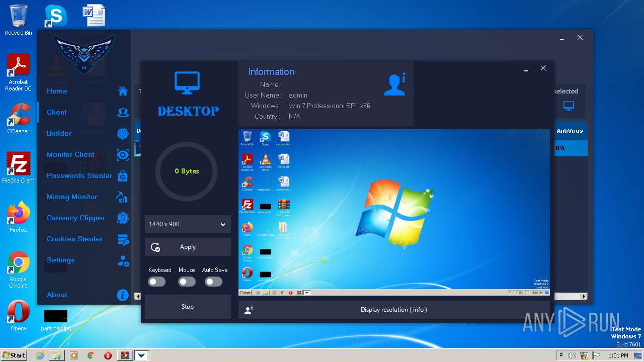Click the Apply button
This screenshot has width=644, height=362.
tap(188, 247)
